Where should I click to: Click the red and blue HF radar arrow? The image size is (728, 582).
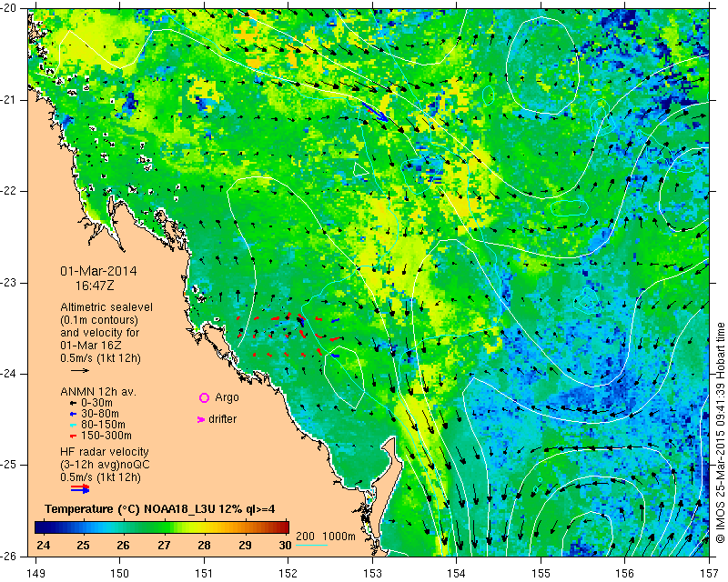pyautogui.click(x=80, y=488)
